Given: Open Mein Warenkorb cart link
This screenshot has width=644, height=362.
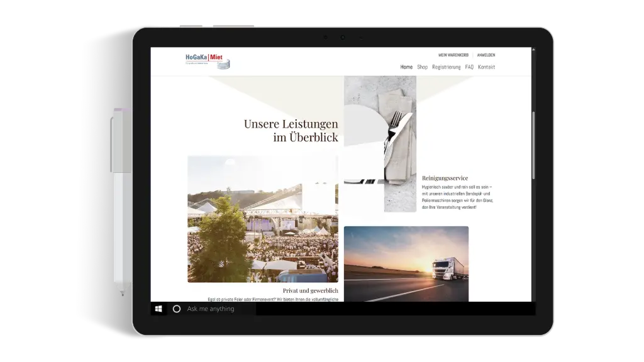Looking at the screenshot, I should (x=453, y=55).
